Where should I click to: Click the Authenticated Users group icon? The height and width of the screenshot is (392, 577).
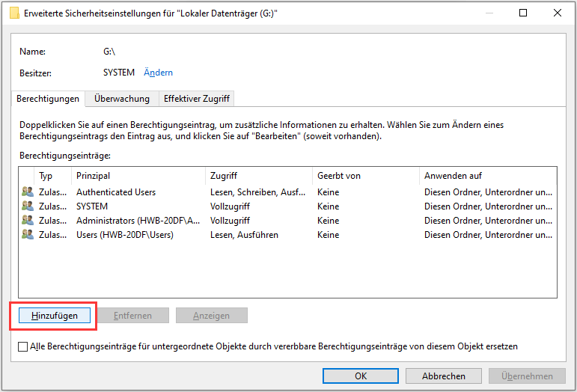click(28, 192)
